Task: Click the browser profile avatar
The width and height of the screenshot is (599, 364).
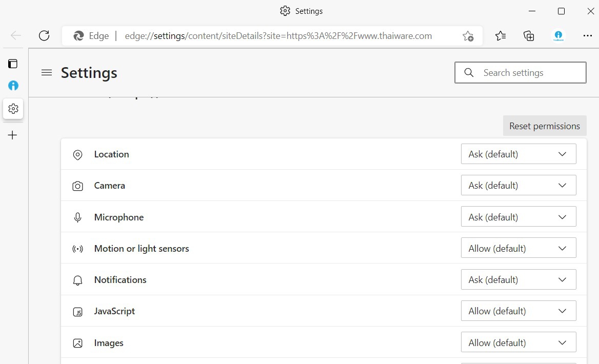Action: [x=558, y=35]
